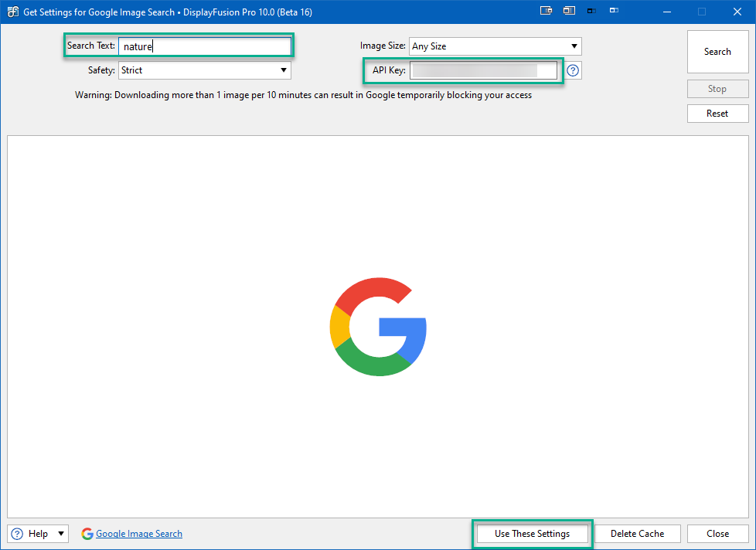Image resolution: width=756 pixels, height=550 pixels.
Task: Click the second DisplayFusion titlebar button with large monitor outline
Action: 569,11
